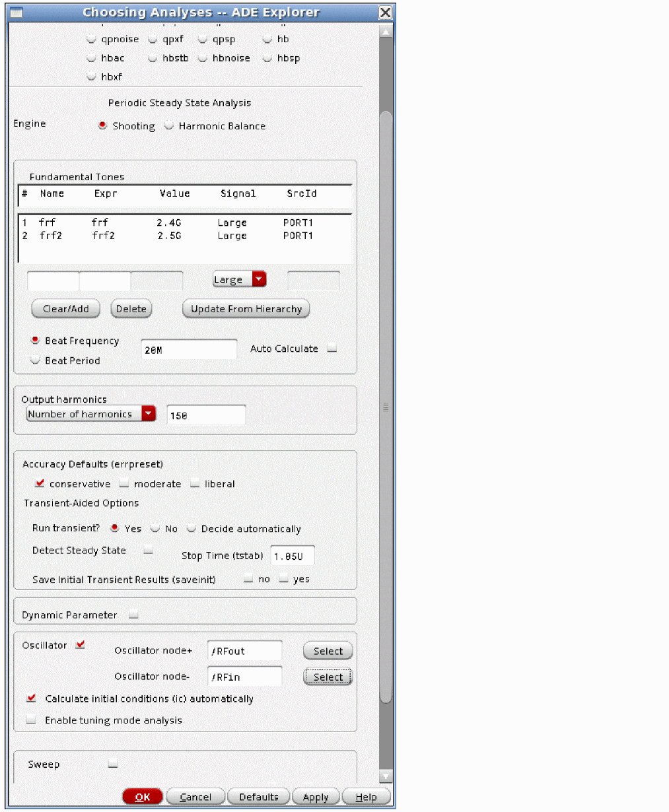This screenshot has height=812, width=669.
Task: Click the OK button
Action: coord(143,797)
